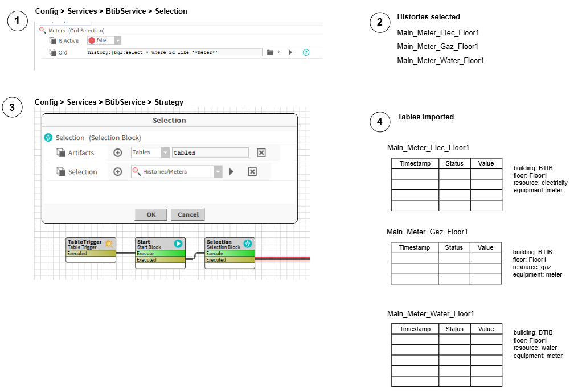578x392 pixels.
Task: Click the plus icon in Artifacts row
Action: tap(118, 152)
